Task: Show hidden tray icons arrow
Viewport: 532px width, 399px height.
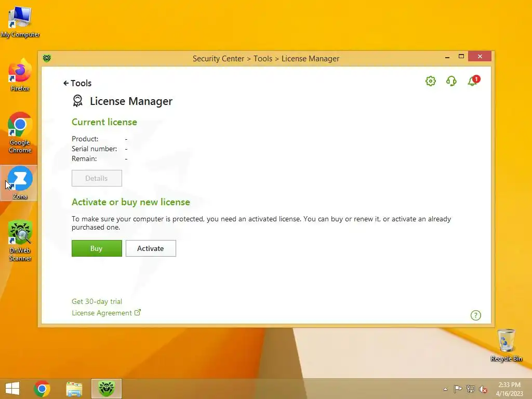Action: tap(445, 389)
